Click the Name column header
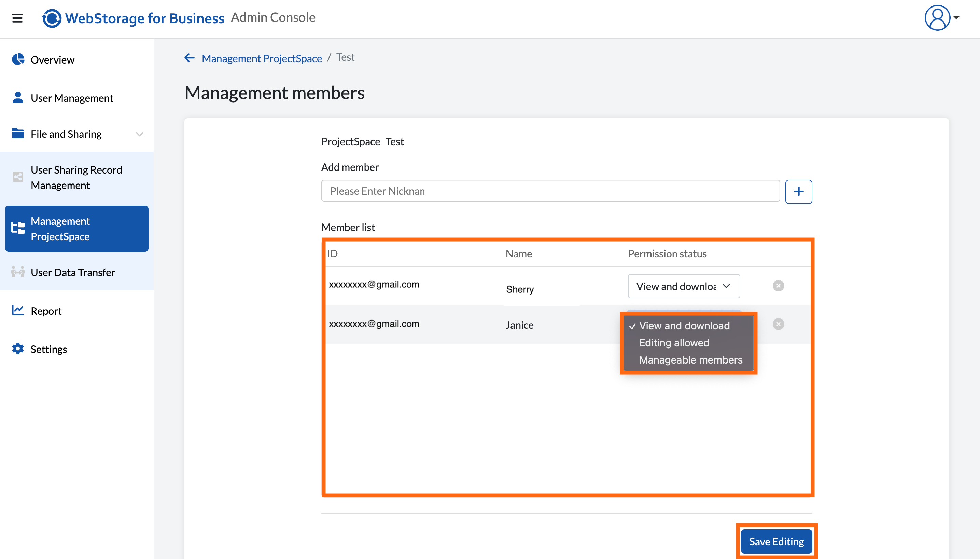The image size is (980, 559). (x=519, y=254)
